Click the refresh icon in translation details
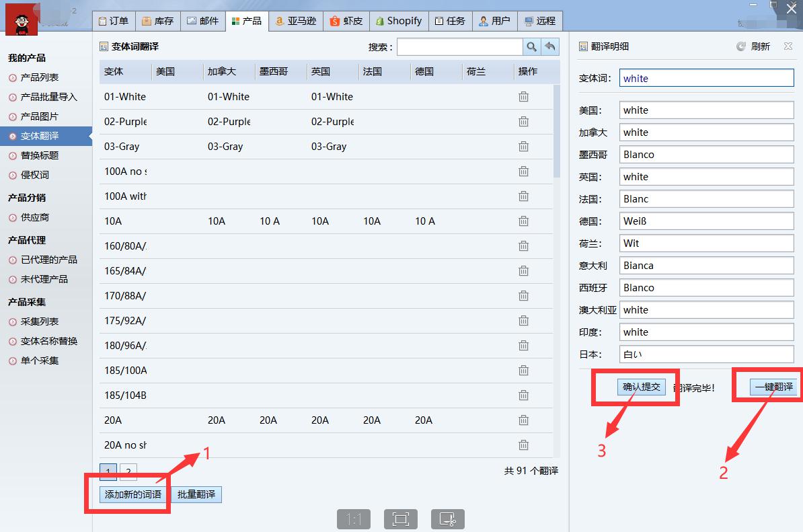The width and height of the screenshot is (803, 532). click(x=741, y=46)
